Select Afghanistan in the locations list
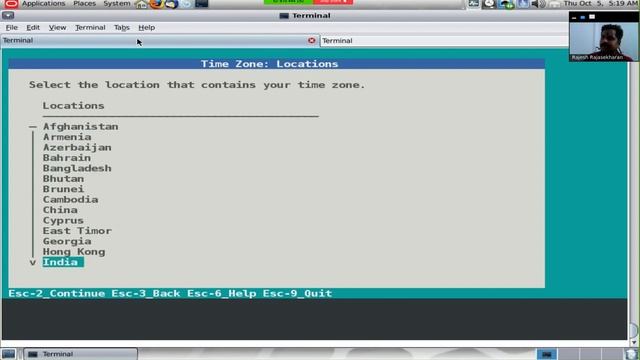The height and width of the screenshot is (360, 640). (x=80, y=127)
